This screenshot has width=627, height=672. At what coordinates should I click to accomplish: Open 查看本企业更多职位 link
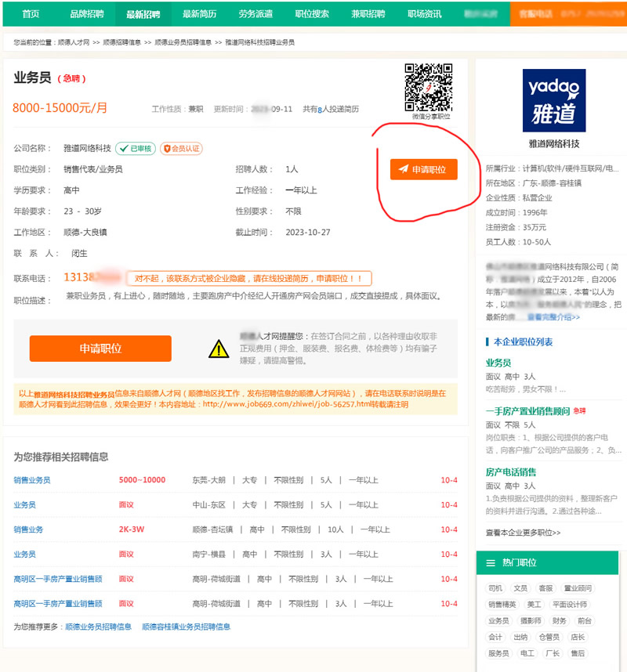click(523, 533)
